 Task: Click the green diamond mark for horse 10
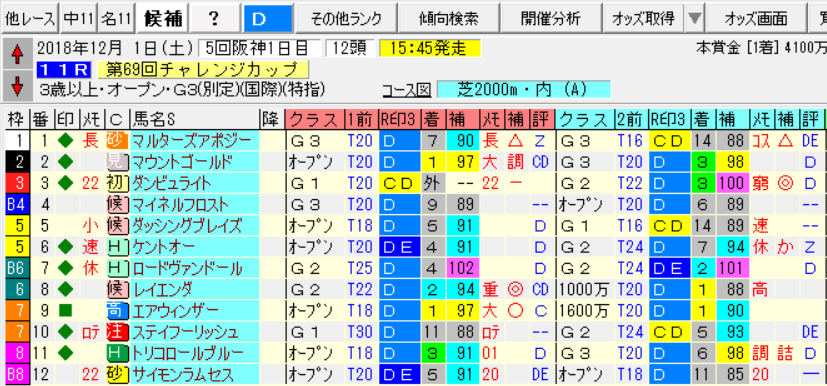(66, 332)
